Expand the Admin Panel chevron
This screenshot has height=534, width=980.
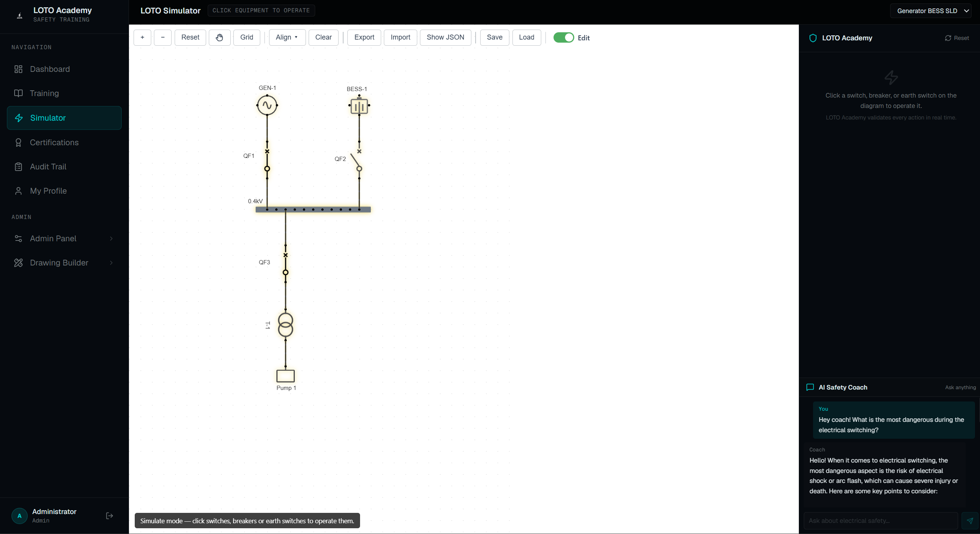(x=111, y=239)
